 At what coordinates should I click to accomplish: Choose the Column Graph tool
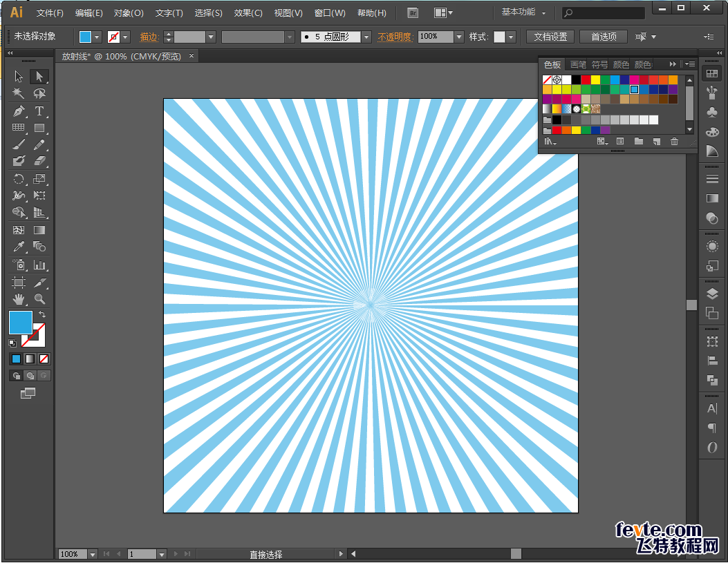coord(39,265)
